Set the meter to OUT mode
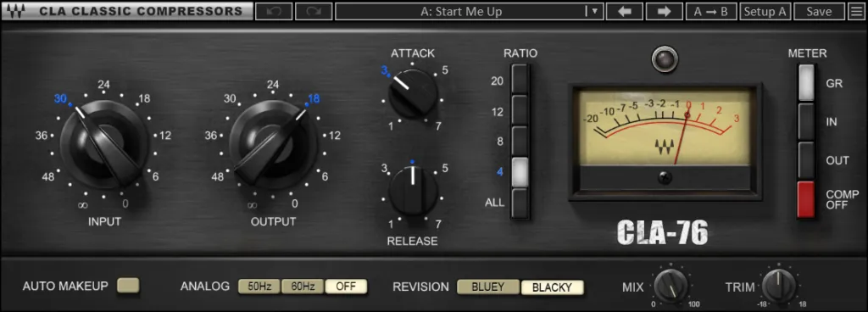This screenshot has height=312, width=868. coord(806,160)
